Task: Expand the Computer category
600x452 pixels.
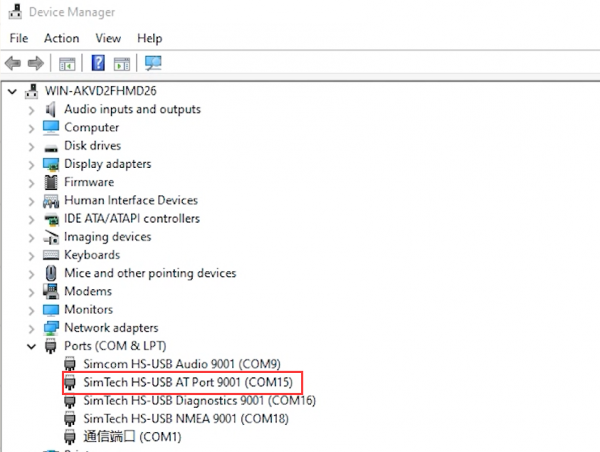Action: click(x=31, y=129)
